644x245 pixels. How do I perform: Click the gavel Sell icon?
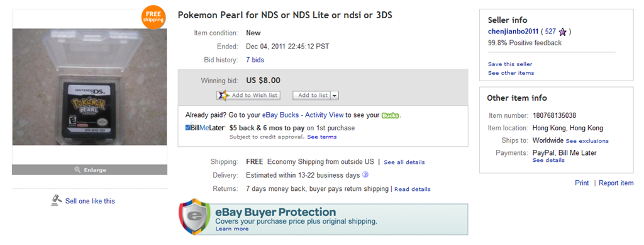[x=57, y=200]
